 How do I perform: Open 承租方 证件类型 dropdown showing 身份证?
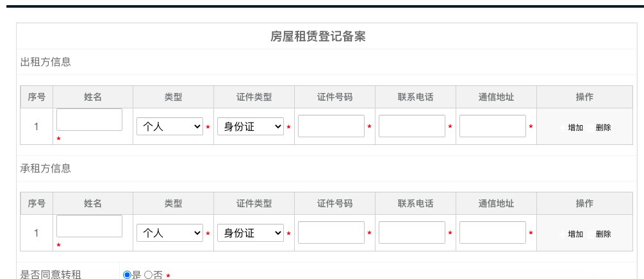pyautogui.click(x=251, y=233)
